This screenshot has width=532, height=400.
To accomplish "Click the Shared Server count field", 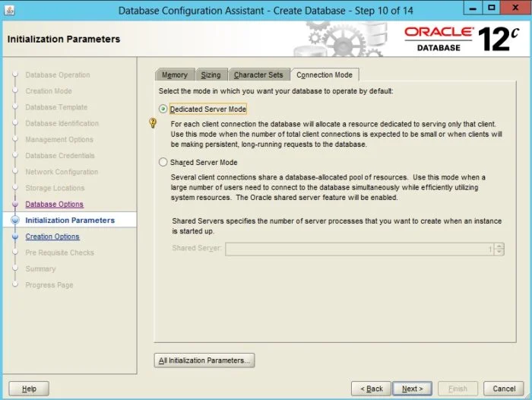I will pos(359,249).
